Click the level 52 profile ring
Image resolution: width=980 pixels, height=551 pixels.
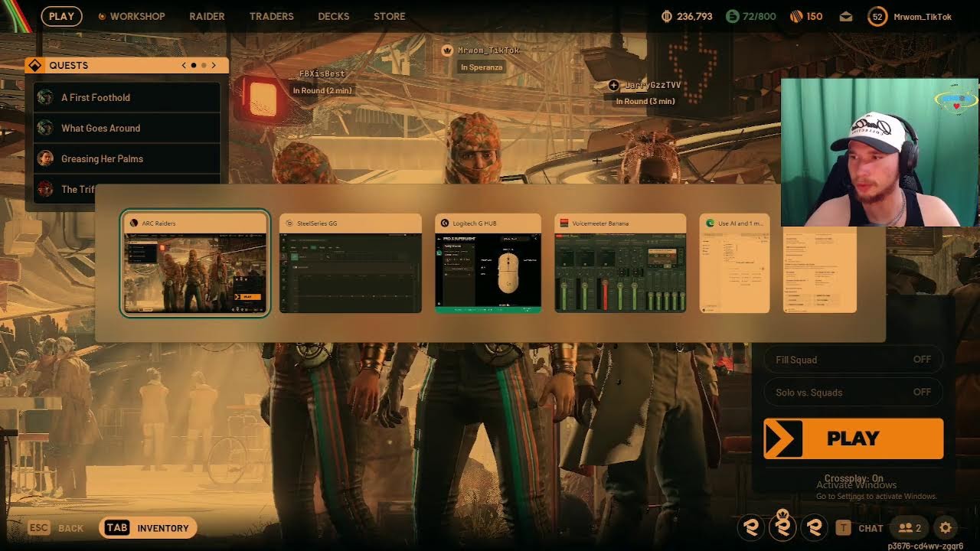click(877, 16)
